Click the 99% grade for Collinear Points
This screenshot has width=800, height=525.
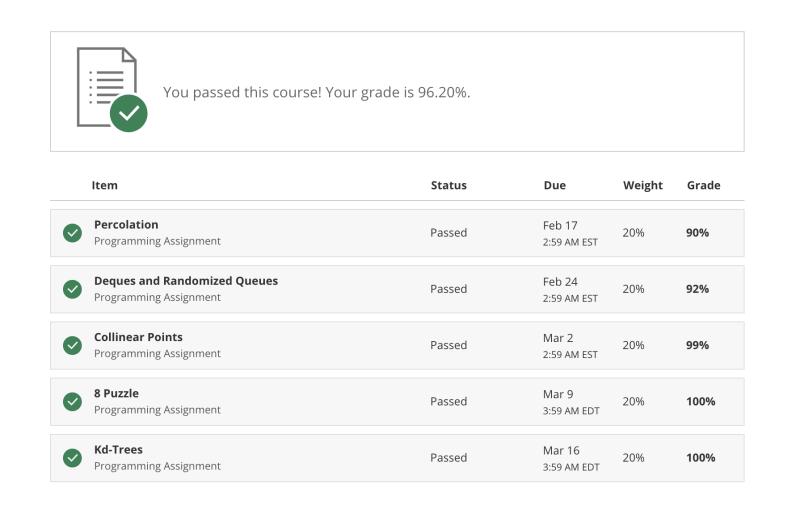697,345
